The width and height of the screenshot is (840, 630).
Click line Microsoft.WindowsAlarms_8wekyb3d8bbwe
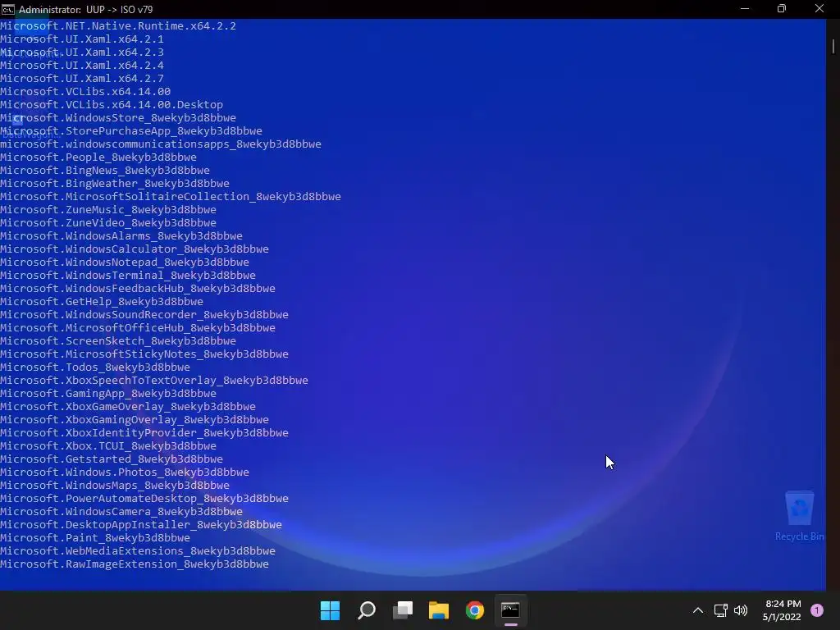[121, 235]
